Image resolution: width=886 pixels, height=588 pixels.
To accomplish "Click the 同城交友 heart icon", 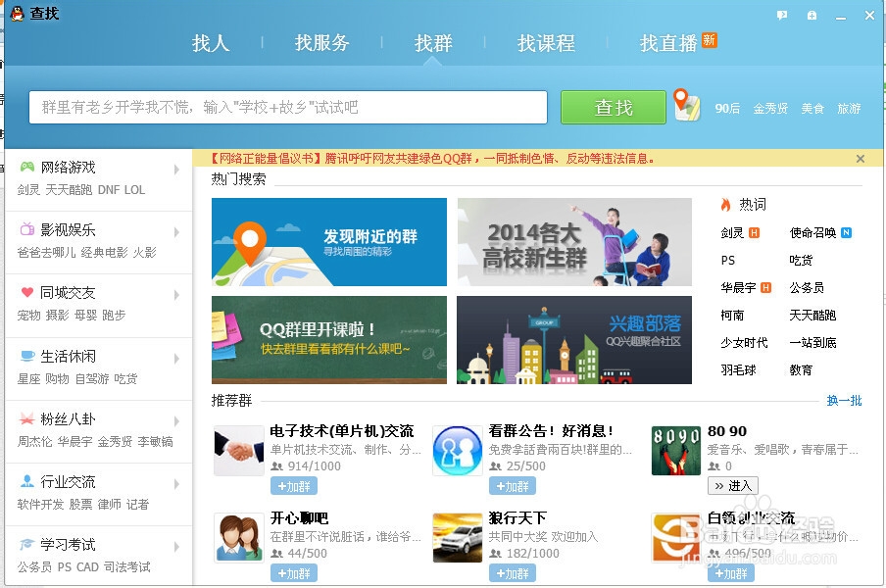I will (27, 292).
